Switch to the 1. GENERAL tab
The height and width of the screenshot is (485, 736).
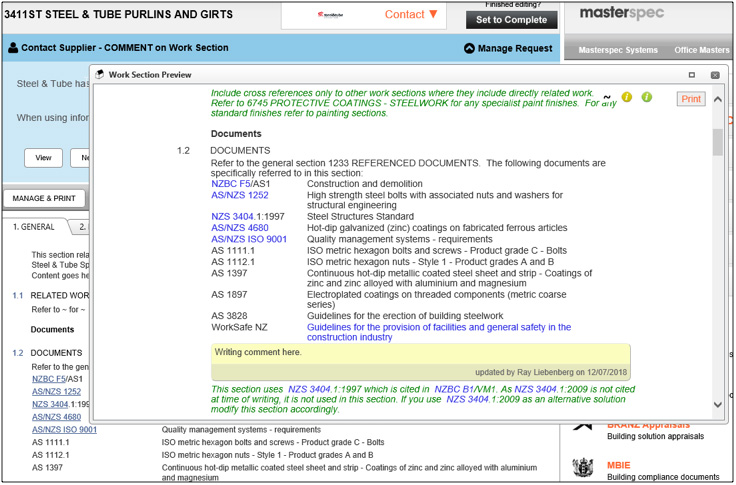coord(34,227)
